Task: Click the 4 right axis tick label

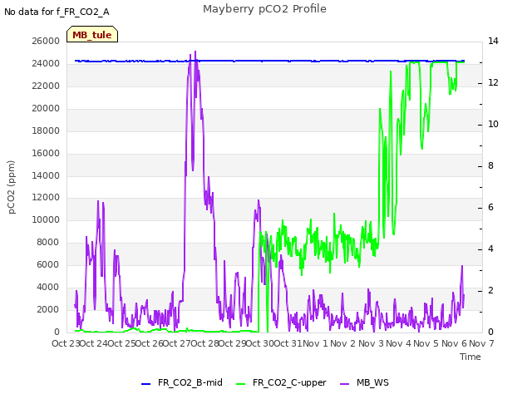Action: [490, 249]
